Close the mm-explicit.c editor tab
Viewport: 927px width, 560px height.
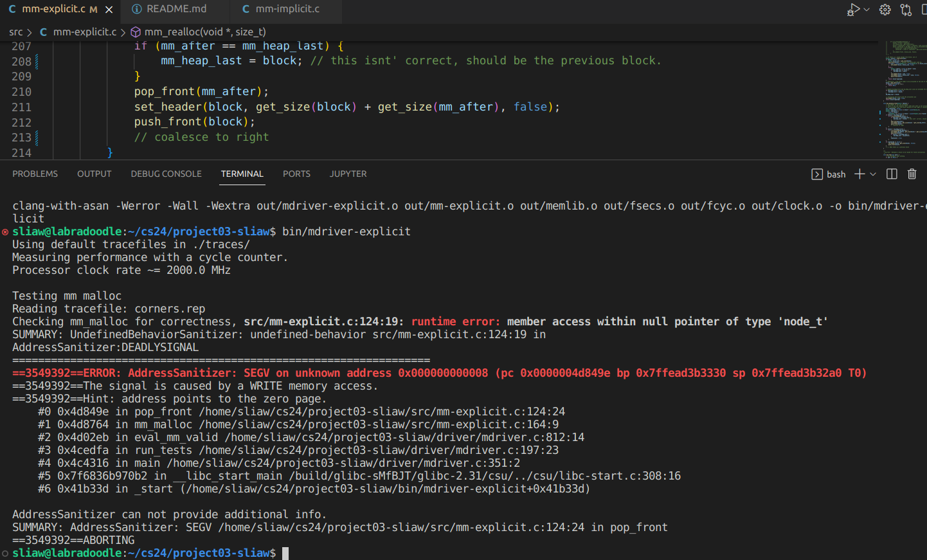[109, 10]
